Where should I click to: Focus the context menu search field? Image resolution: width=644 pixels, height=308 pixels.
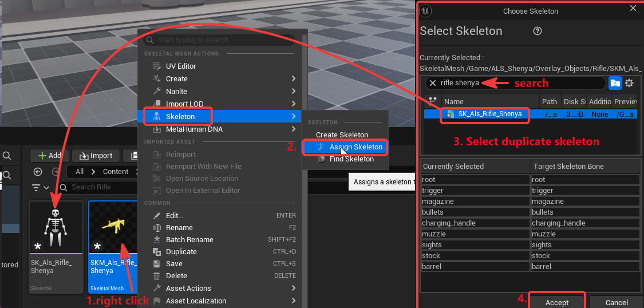[219, 40]
